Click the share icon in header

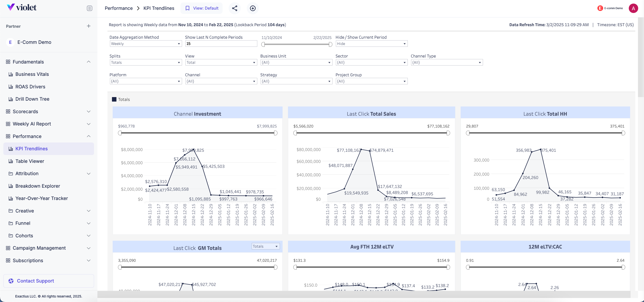(x=234, y=8)
